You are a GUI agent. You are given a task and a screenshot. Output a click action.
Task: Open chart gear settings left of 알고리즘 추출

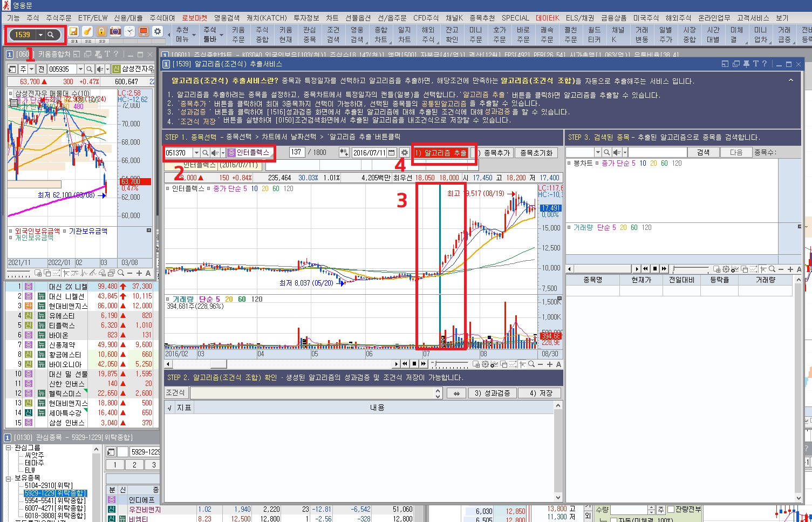(404, 153)
